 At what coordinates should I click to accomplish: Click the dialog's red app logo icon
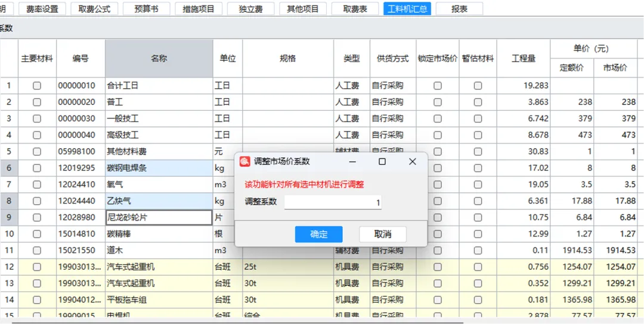click(x=244, y=161)
